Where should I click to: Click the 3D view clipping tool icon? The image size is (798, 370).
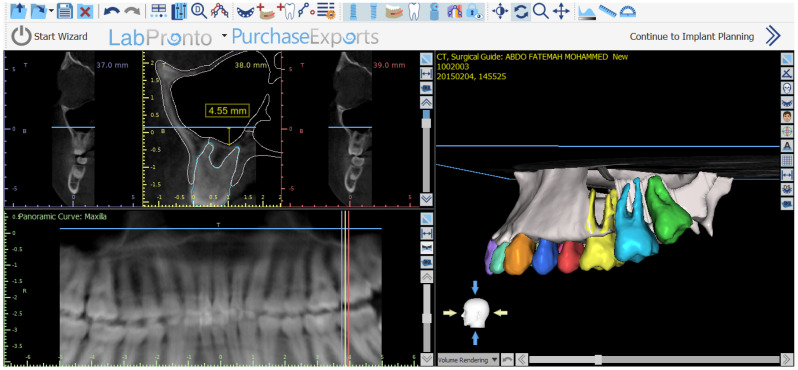pos(787,74)
